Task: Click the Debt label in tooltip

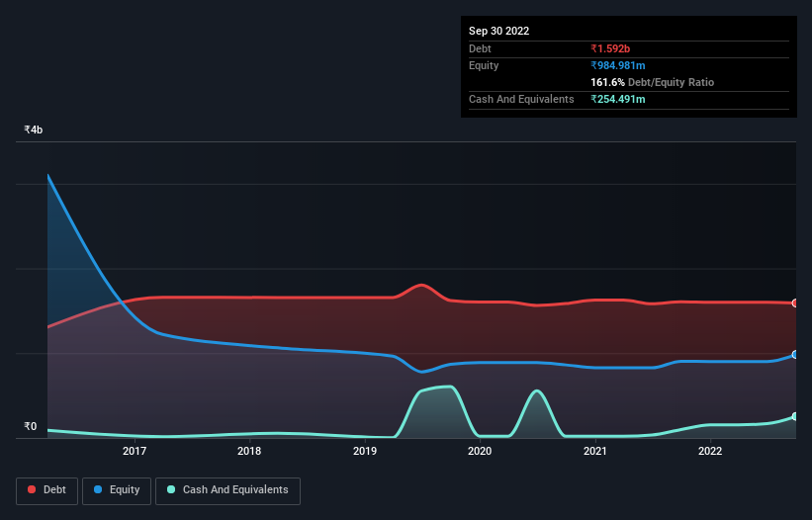Action: tap(480, 48)
